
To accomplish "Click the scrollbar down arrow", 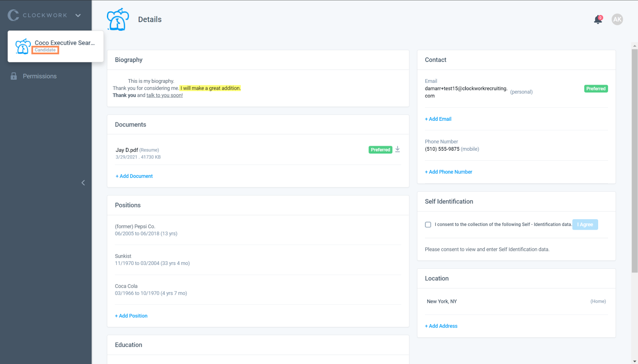I will 634,361.
